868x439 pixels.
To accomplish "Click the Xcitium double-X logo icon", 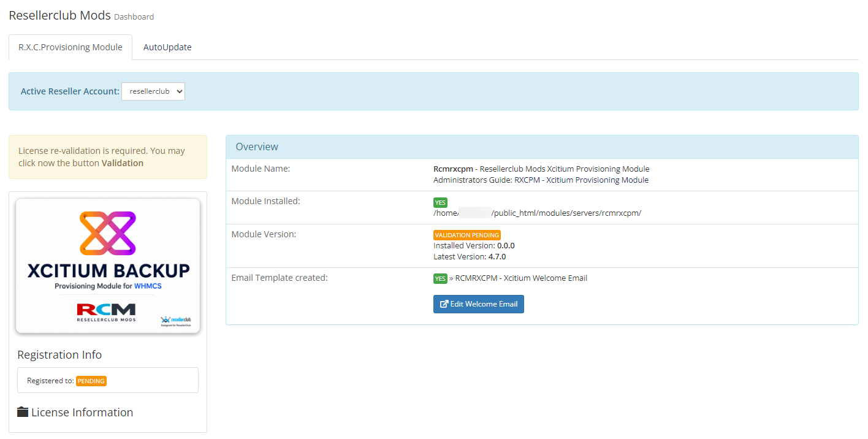I will pos(108,234).
